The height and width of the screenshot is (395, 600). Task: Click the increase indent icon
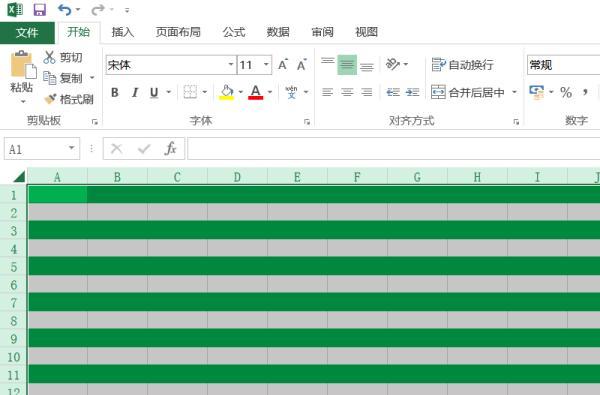coord(412,92)
